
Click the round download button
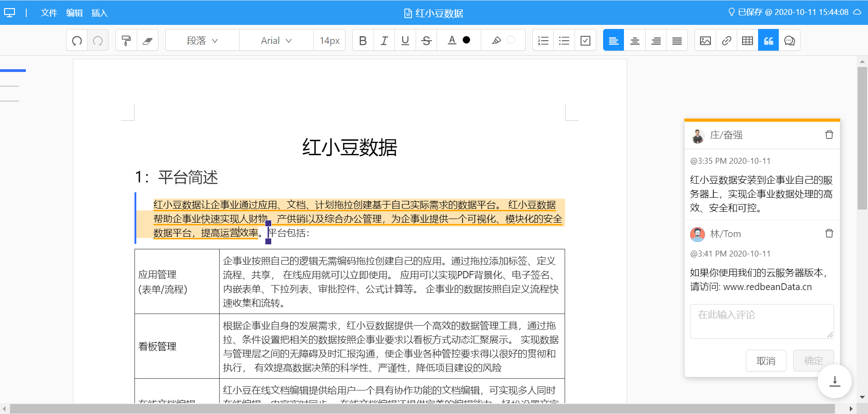point(834,381)
